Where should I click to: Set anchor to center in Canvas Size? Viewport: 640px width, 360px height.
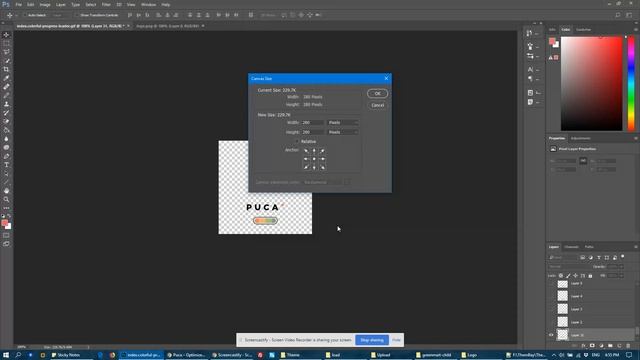(x=314, y=159)
